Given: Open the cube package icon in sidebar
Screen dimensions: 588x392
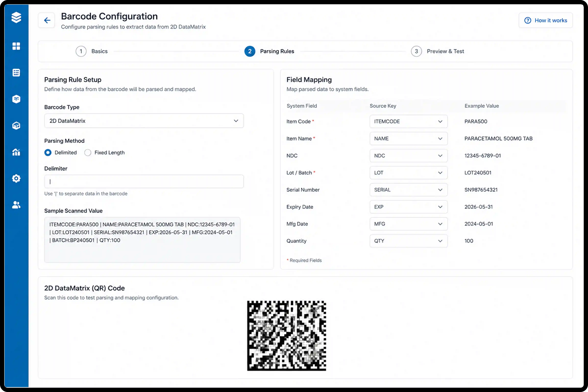Looking at the screenshot, I should 16,126.
